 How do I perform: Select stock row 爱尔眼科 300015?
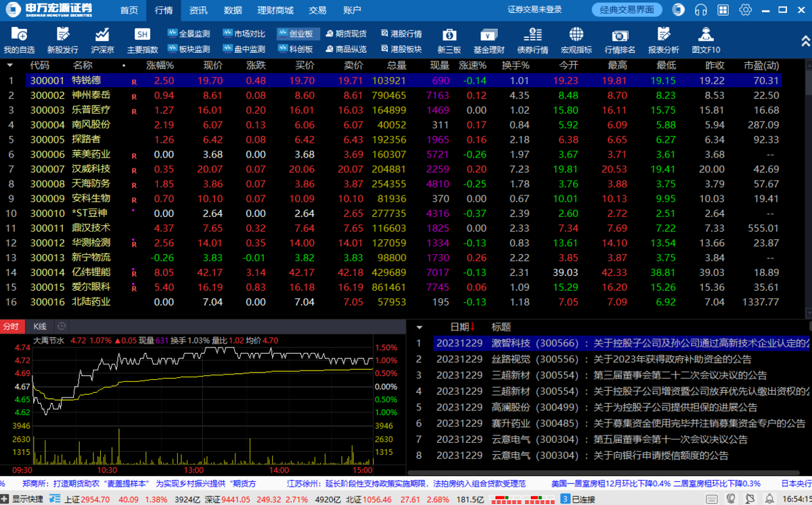pos(403,287)
